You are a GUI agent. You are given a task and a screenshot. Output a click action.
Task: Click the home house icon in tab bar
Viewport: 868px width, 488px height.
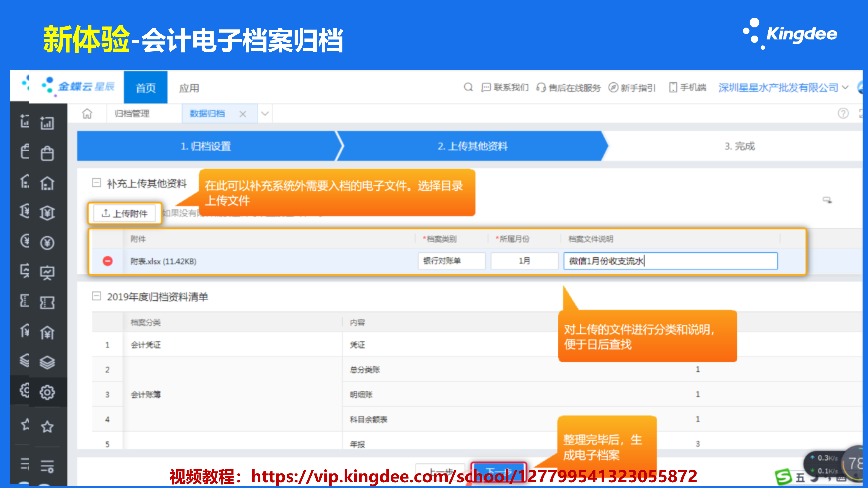[87, 113]
